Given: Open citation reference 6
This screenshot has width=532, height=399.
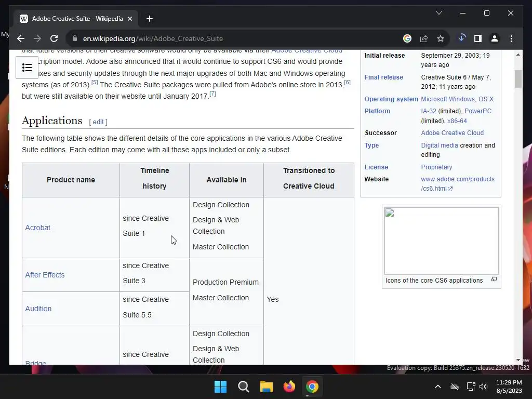Looking at the screenshot, I should (347, 82).
